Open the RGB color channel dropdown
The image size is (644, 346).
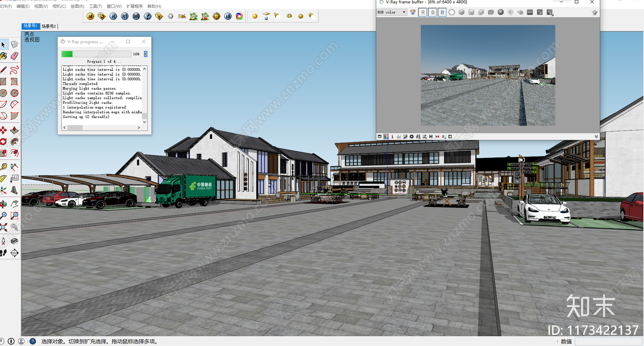[392, 12]
